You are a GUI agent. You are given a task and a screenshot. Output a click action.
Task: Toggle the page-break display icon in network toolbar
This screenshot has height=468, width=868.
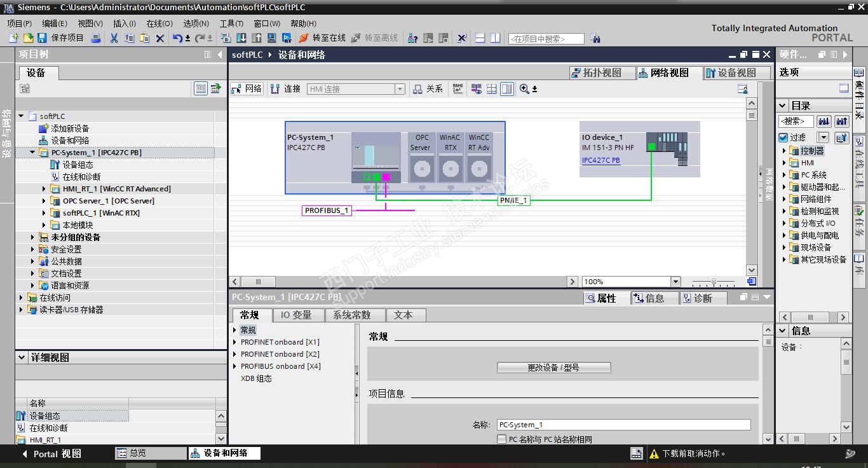coord(491,89)
